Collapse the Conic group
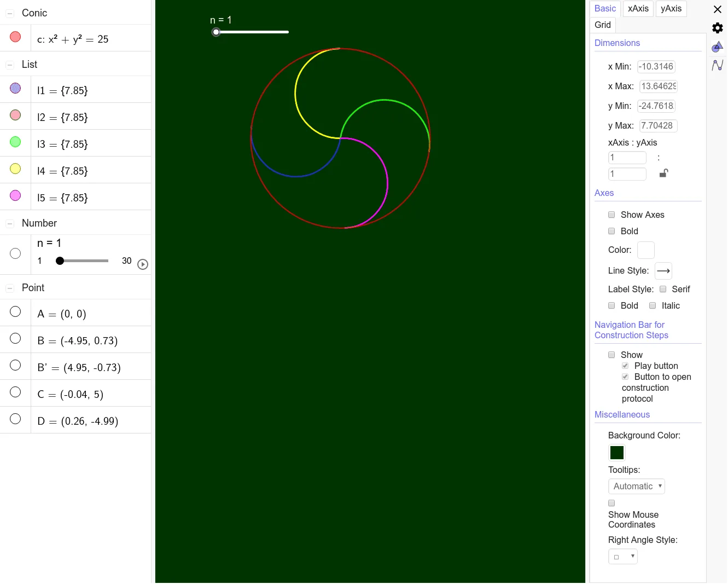 click(10, 13)
